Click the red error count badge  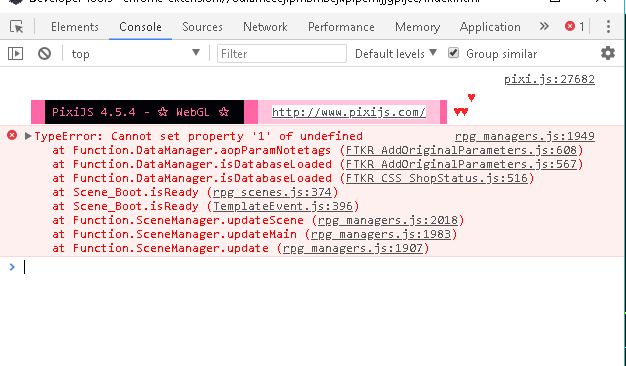click(574, 27)
